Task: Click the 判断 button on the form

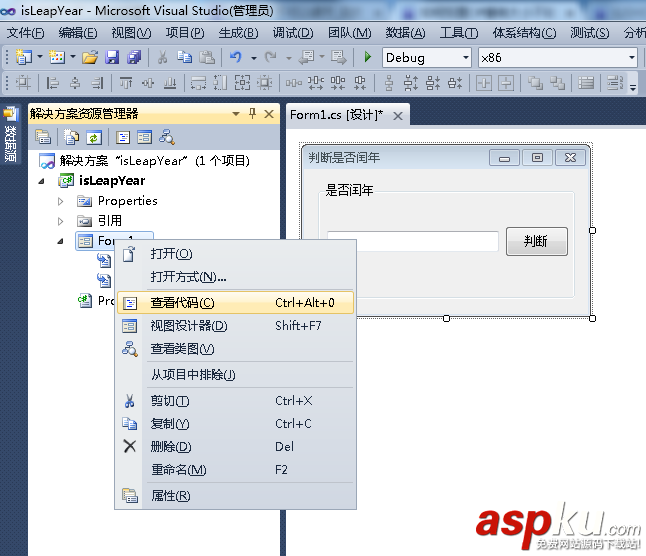Action: tap(537, 241)
